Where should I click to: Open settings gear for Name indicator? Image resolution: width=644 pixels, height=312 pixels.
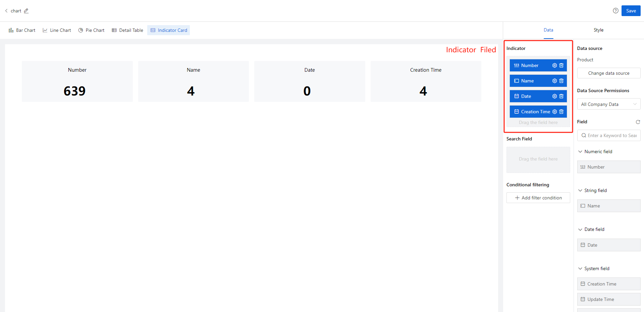[x=554, y=81]
